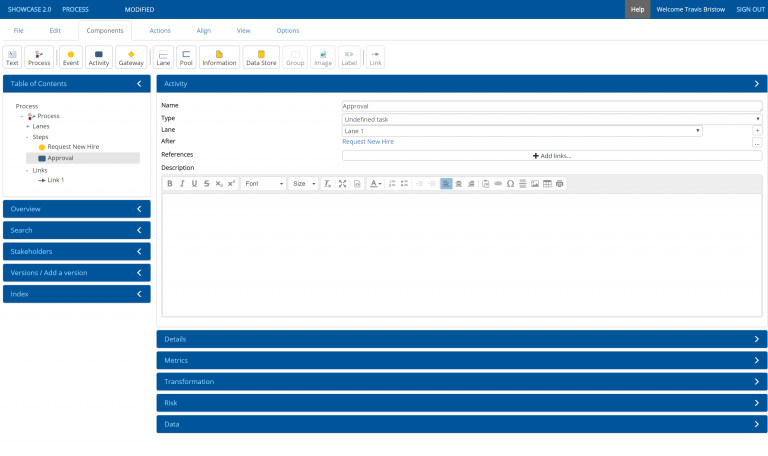Open the Size dropdown
The image size is (768, 456).
304,184
